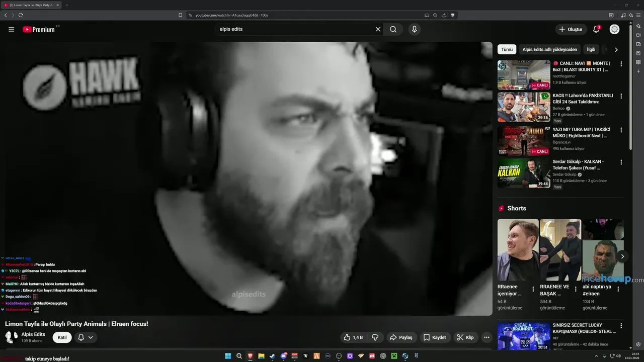Image resolution: width=644 pixels, height=362 pixels.
Task: Open Windows taskbar search
Action: (x=239, y=356)
